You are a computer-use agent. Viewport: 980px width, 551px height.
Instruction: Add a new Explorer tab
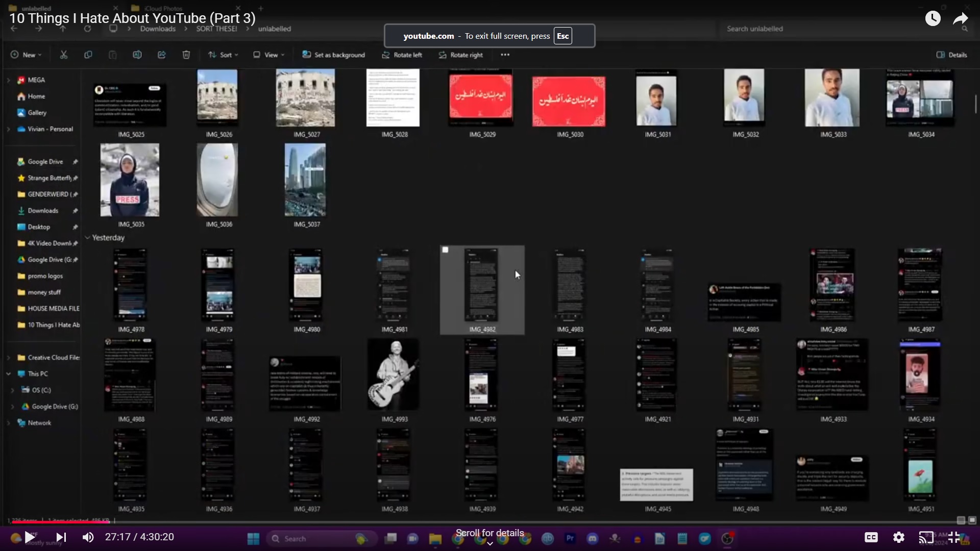[x=261, y=8]
